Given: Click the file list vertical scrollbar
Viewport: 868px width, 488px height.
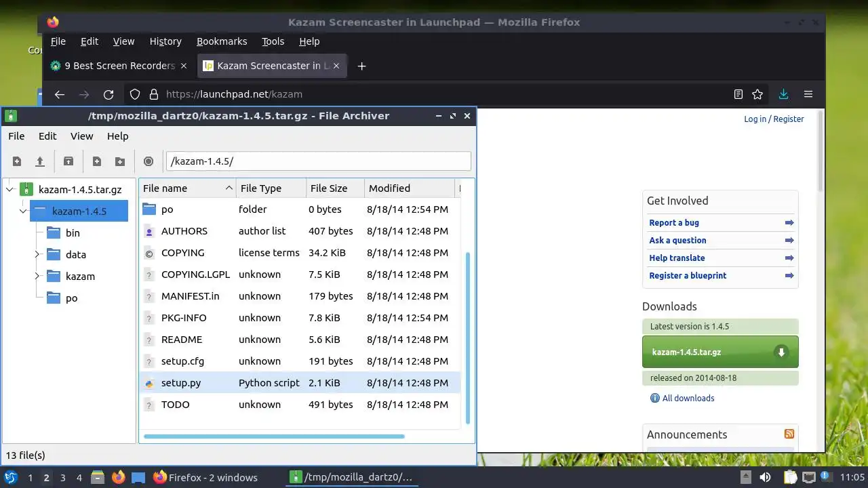Looking at the screenshot, I should [x=468, y=338].
